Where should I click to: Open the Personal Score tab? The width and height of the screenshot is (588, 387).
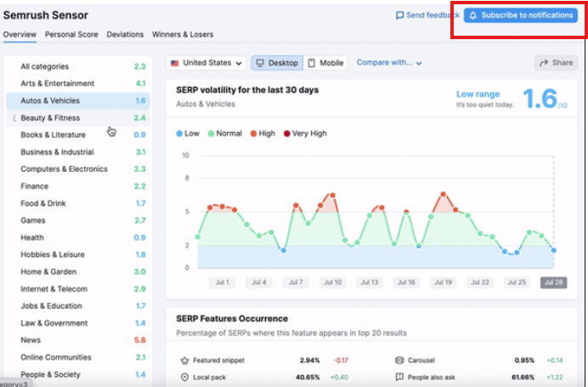[71, 35]
